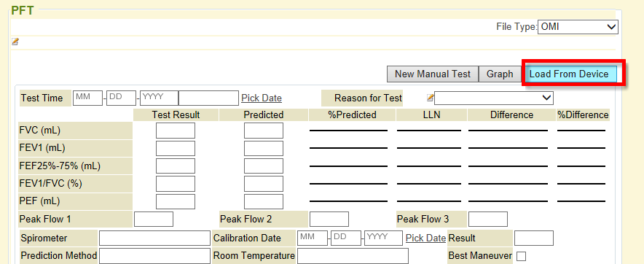Viewport: 644px width, 264px height.
Task: Open the Graph button
Action: pyautogui.click(x=500, y=74)
